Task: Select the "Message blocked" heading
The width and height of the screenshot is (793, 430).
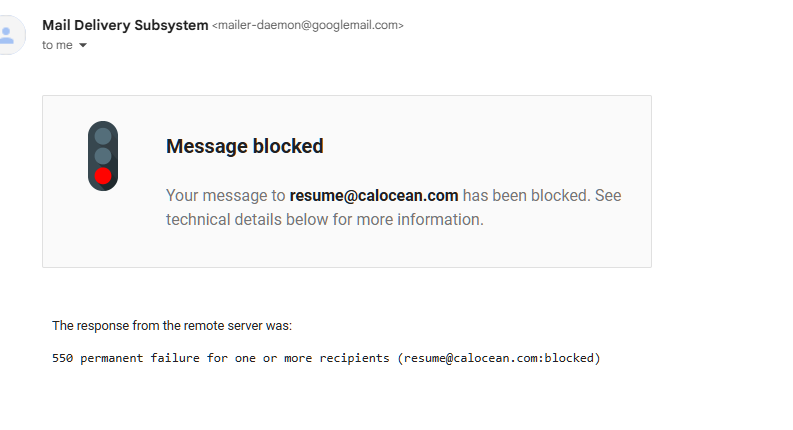Action: 244,146
